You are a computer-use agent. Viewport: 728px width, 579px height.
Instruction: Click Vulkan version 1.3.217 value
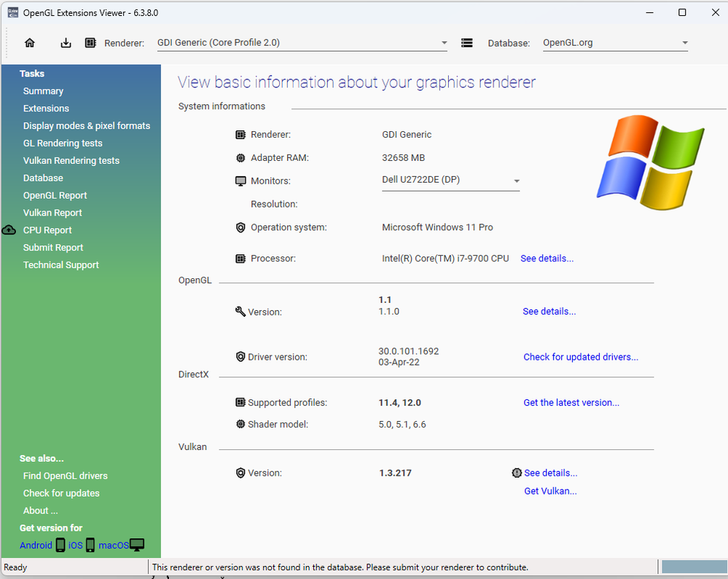tap(395, 473)
